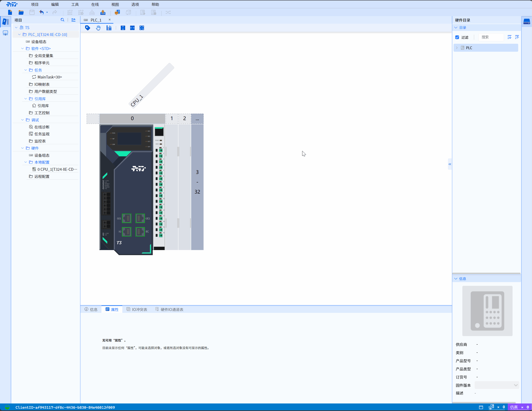Screen dimensions: 532x411
Task: Click the upload to PLC icon
Action: pyautogui.click(x=103, y=12)
